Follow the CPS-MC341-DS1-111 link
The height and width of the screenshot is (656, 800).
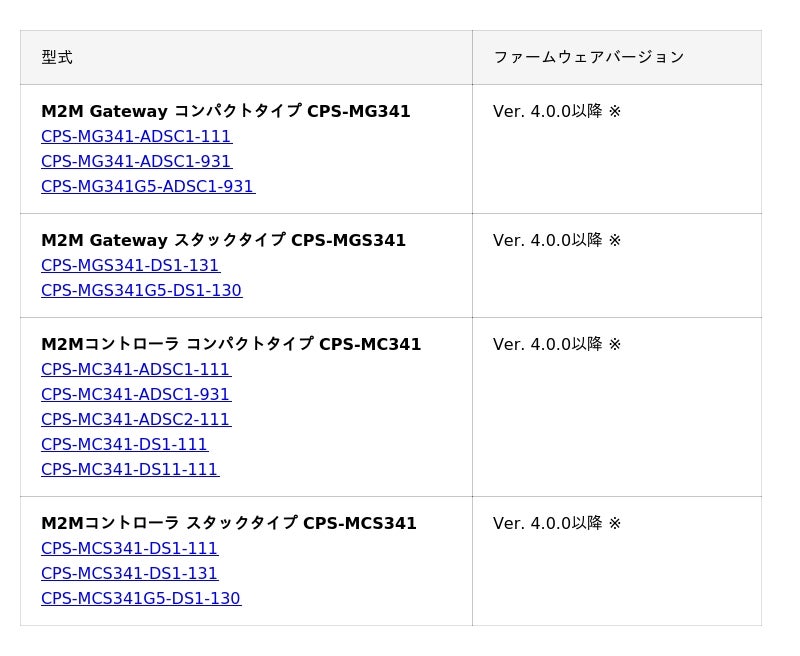pyautogui.click(x=124, y=445)
